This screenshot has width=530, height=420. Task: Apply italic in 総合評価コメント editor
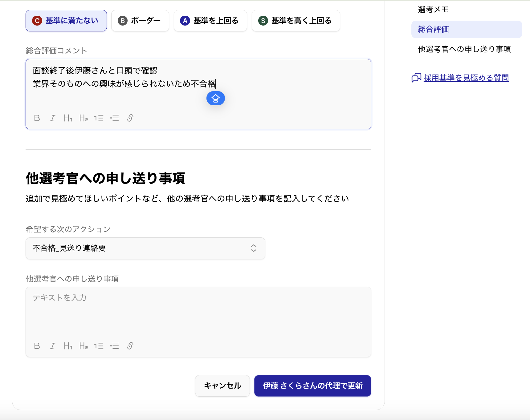coord(53,118)
